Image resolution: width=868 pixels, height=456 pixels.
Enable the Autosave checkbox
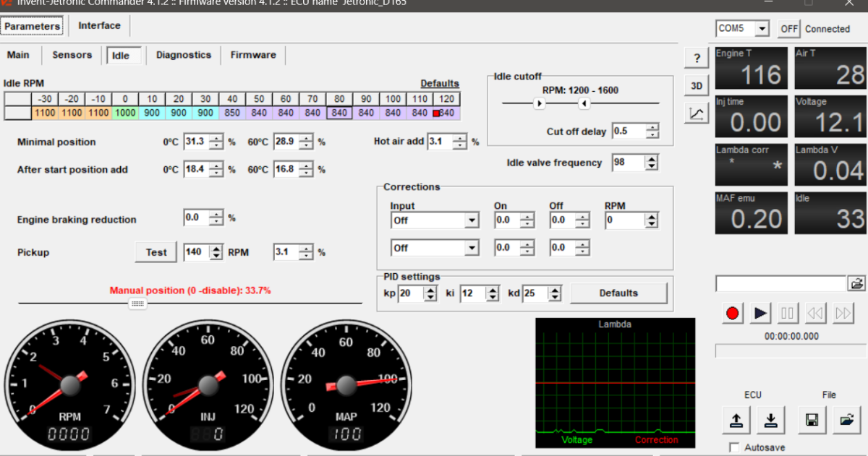tap(735, 447)
